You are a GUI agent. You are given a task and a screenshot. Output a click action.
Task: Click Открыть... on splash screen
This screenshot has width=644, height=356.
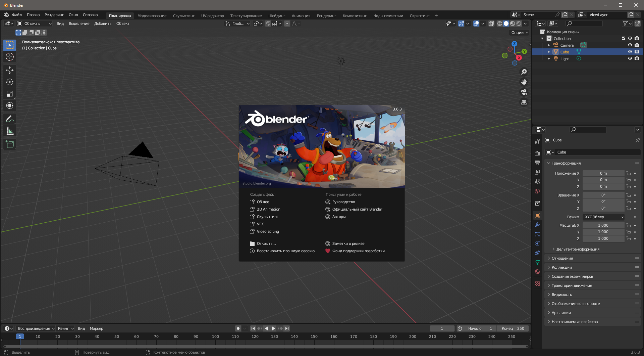(263, 243)
